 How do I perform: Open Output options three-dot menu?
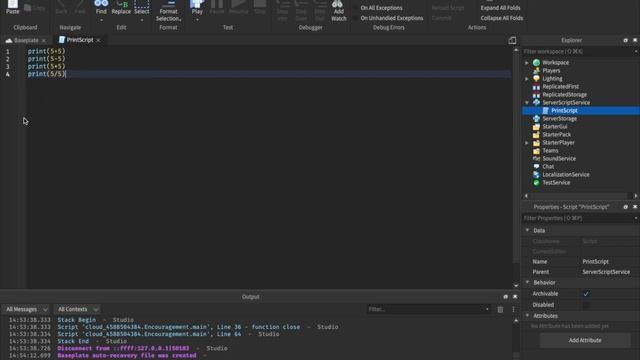[x=513, y=309]
